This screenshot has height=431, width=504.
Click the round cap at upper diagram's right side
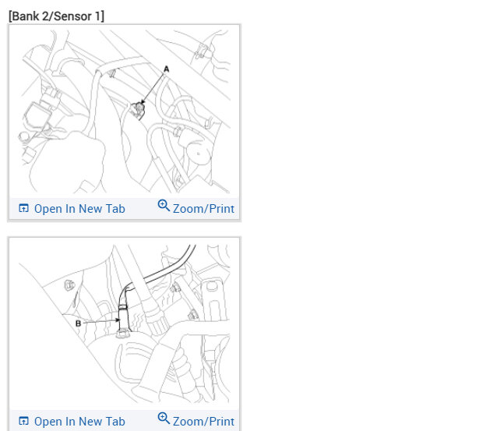click(x=197, y=152)
